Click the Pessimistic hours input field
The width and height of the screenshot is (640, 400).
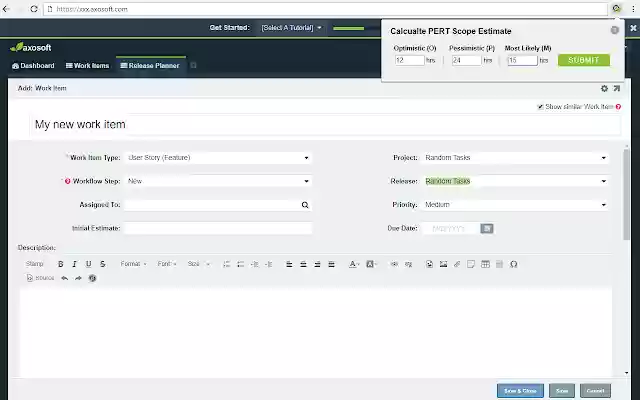(466, 60)
